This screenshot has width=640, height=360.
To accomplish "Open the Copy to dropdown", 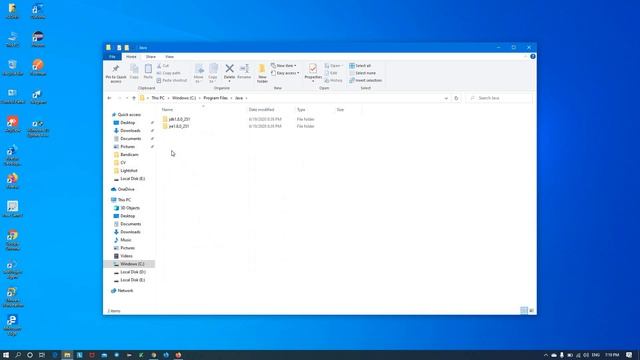I will [x=213, y=73].
